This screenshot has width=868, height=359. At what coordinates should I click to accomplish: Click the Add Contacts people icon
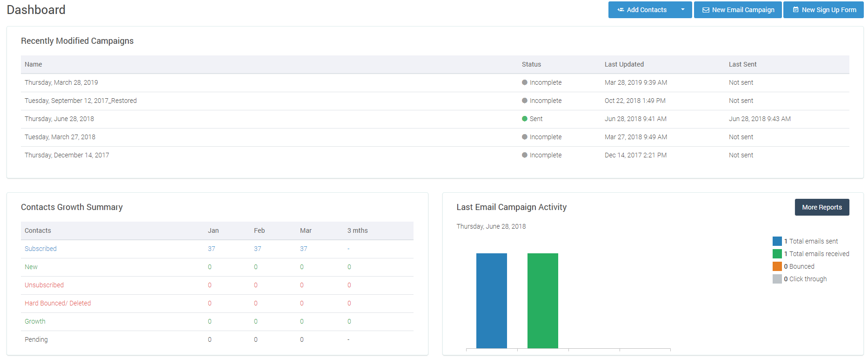[x=621, y=10]
